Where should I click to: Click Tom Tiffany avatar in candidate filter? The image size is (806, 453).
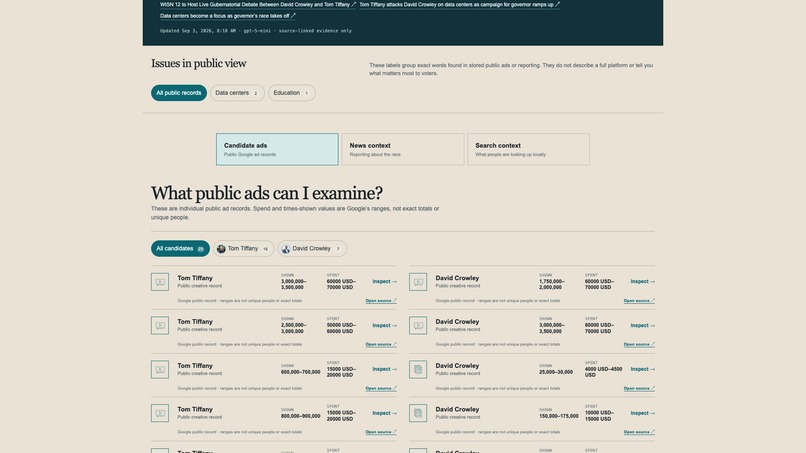point(221,249)
